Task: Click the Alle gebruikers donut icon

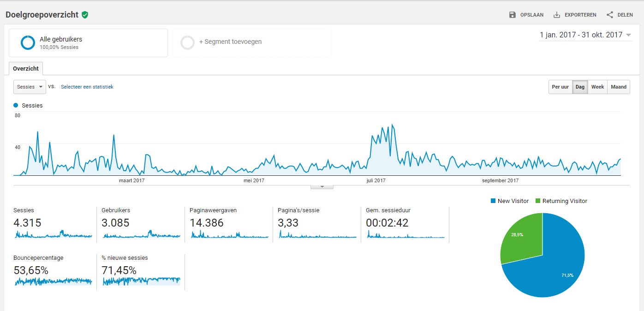Action: point(28,42)
